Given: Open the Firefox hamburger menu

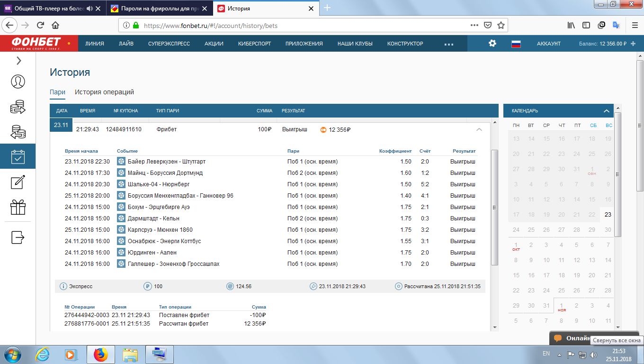Looking at the screenshot, I should click(x=635, y=26).
